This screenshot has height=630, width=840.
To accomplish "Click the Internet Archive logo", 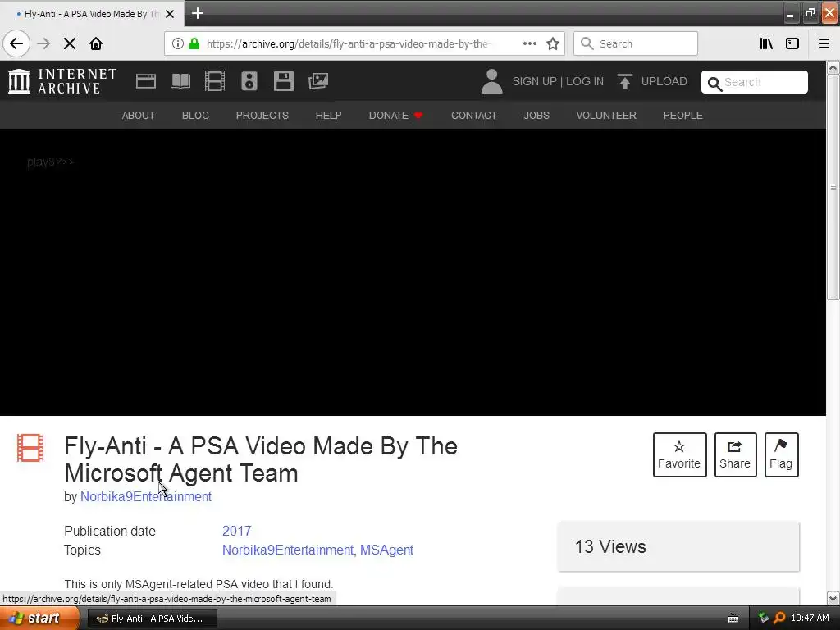I will click(x=62, y=81).
